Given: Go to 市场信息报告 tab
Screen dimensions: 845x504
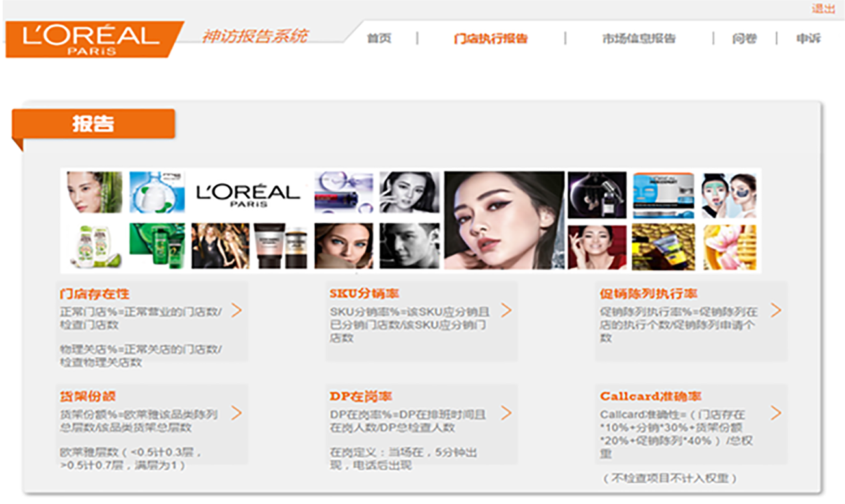Looking at the screenshot, I should point(639,38).
